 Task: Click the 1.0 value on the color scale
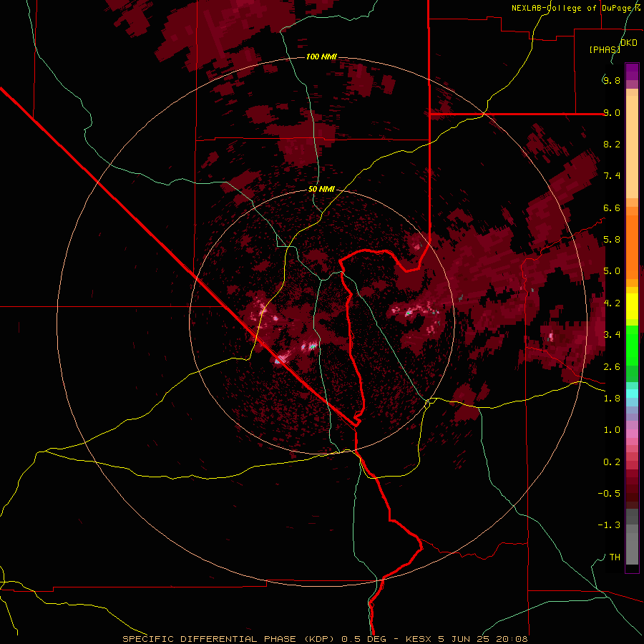[x=612, y=429]
